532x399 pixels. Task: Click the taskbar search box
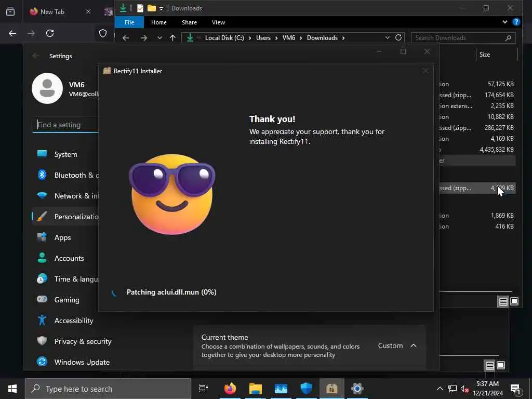pyautogui.click(x=108, y=389)
